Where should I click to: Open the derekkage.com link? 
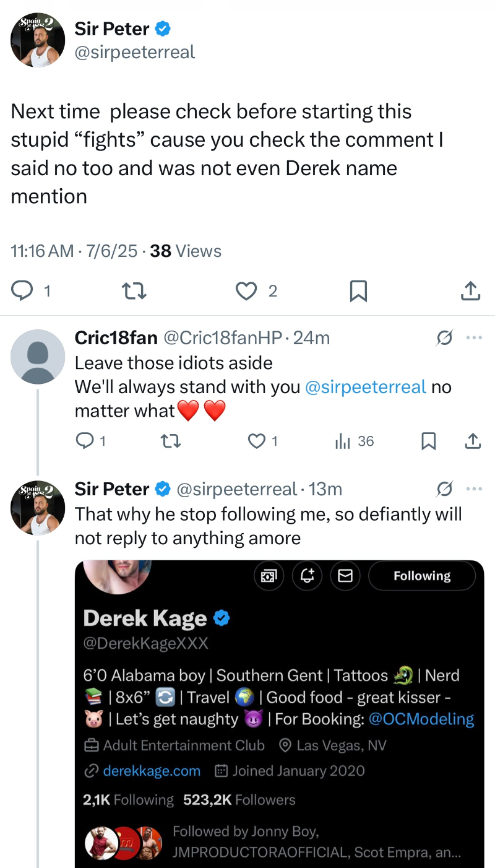[152, 771]
